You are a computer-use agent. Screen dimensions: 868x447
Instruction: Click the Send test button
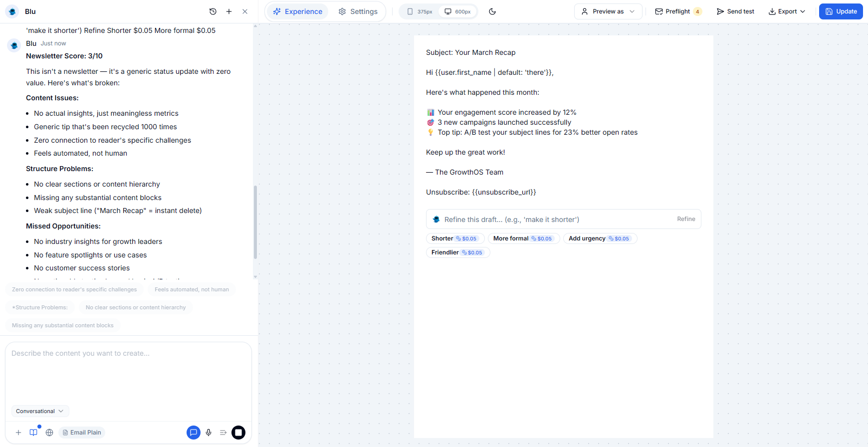735,11
